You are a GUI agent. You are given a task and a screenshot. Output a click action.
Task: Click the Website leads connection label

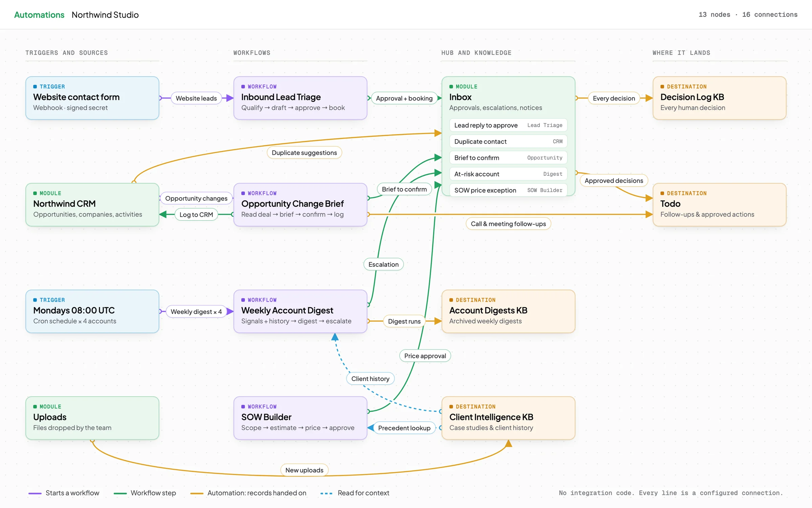[196, 98]
